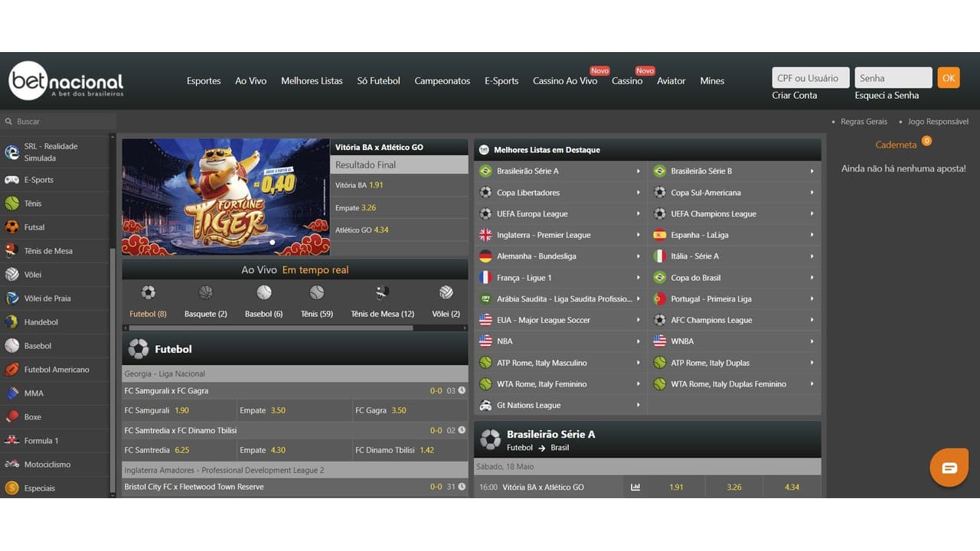Click Esqueci a Senha link
Screen dimensions: 980x551
[x=887, y=96]
